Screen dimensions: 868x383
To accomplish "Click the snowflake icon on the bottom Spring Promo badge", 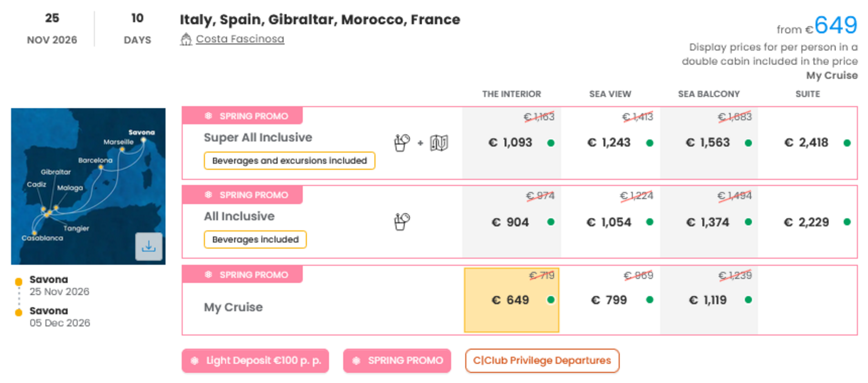I will click(x=356, y=361).
